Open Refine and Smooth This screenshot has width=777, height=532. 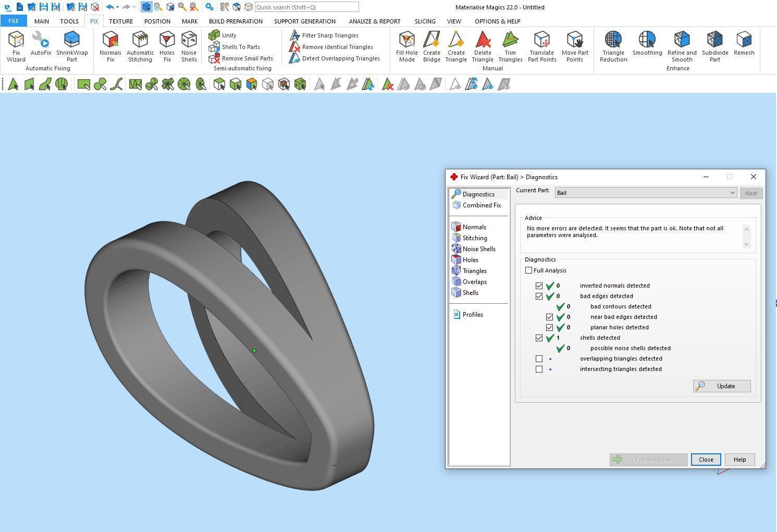click(682, 46)
